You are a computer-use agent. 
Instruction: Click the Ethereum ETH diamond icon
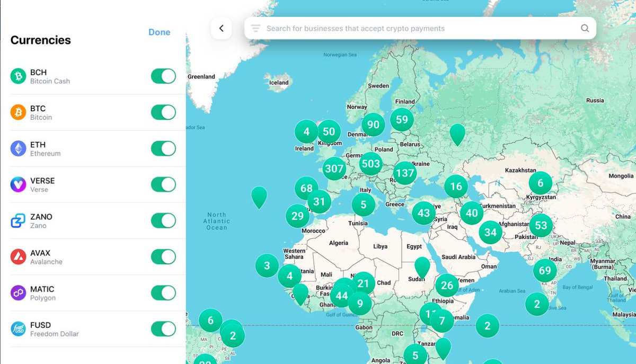(x=19, y=148)
